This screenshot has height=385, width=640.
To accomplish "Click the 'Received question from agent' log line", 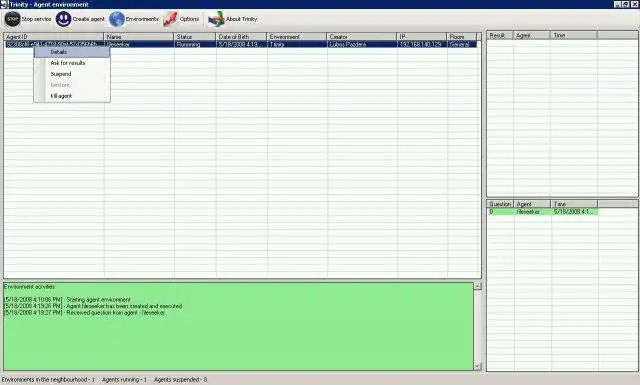I will click(84, 312).
